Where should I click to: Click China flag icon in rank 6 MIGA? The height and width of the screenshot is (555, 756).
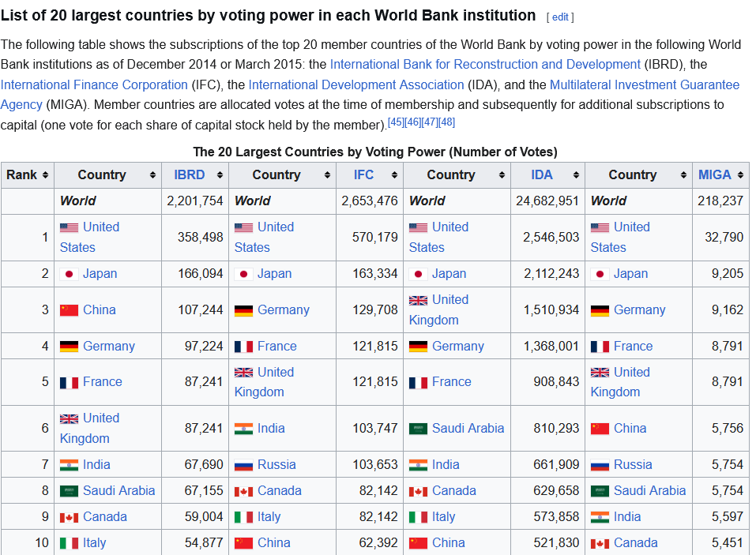tap(600, 429)
